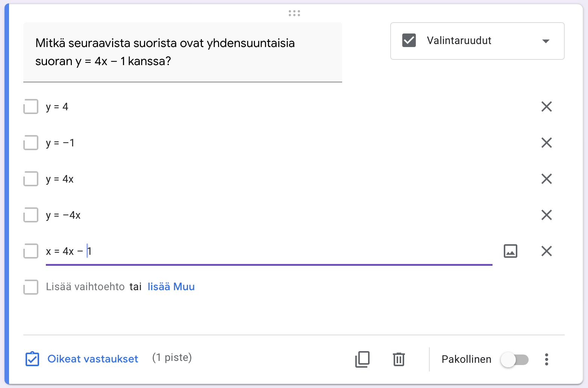The width and height of the screenshot is (588, 388).
Task: Tick the checkbox next to y = −4x
Action: point(31,215)
